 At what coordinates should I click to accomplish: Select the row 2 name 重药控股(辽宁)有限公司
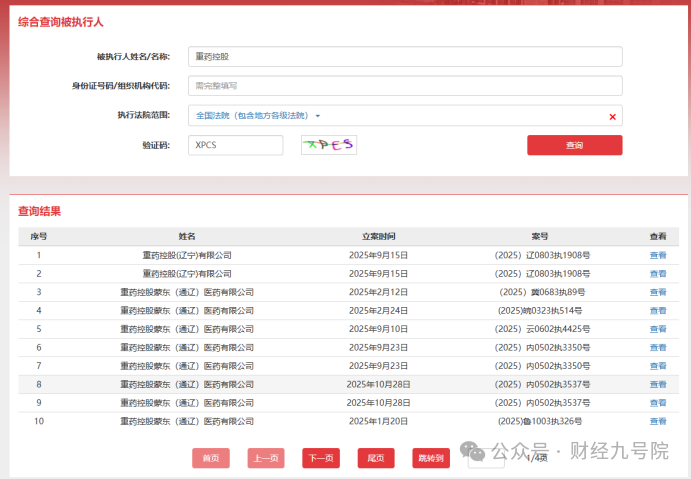pyautogui.click(x=187, y=273)
